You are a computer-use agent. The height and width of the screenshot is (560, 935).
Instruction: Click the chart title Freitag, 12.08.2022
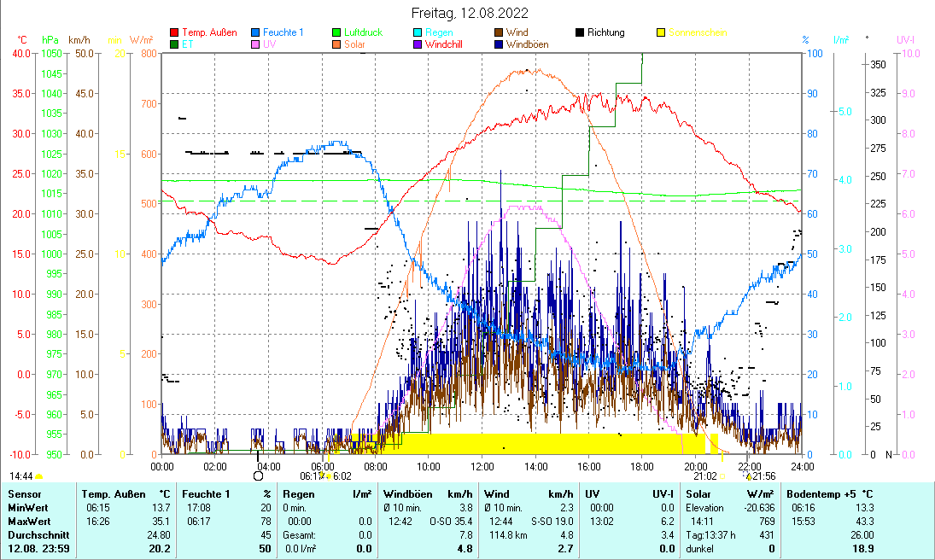coord(469,13)
